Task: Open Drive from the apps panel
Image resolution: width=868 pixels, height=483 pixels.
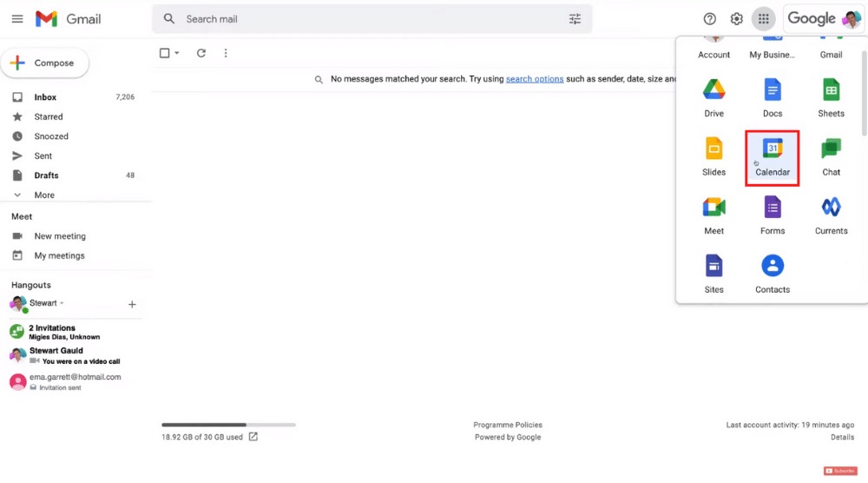Action: tap(714, 98)
